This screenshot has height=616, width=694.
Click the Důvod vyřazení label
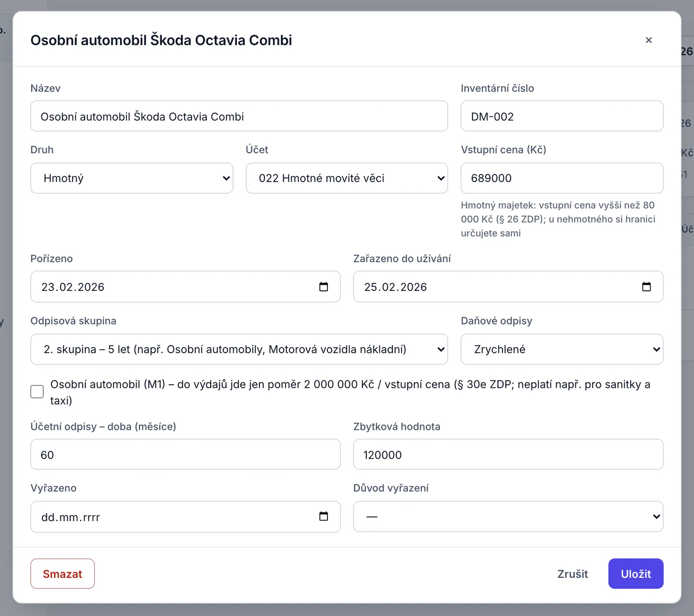click(x=391, y=488)
